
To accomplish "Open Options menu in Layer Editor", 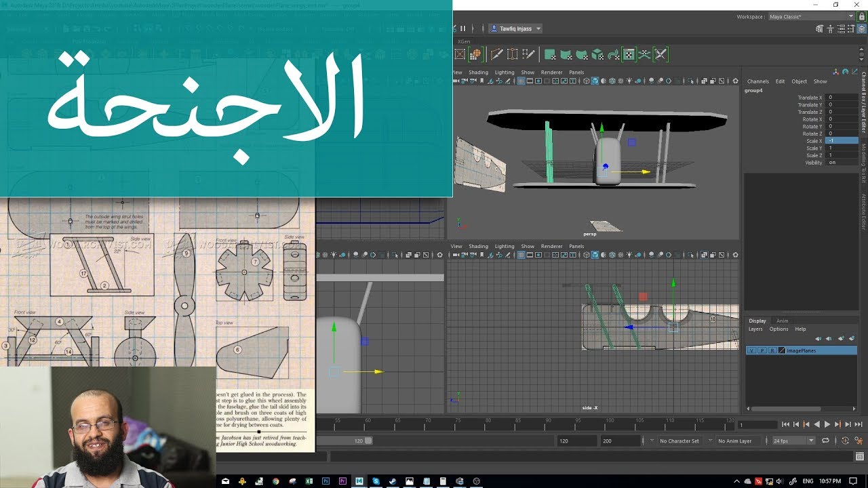I will [x=778, y=329].
